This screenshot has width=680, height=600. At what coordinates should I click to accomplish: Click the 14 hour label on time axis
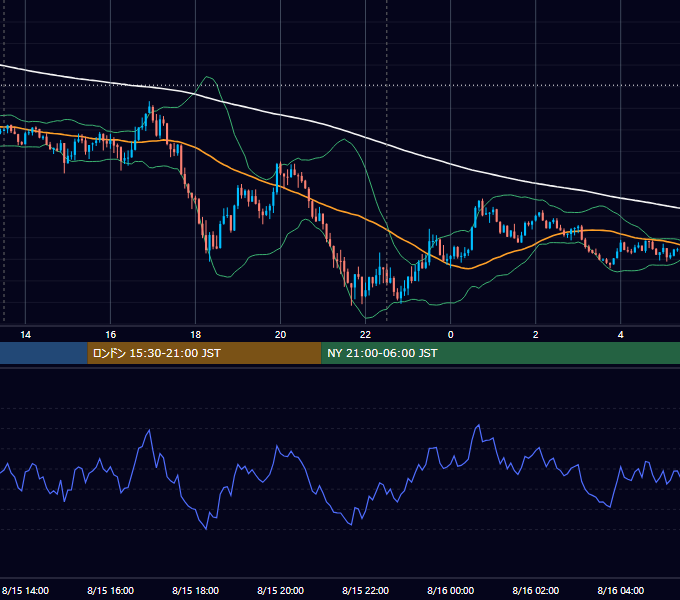click(x=26, y=335)
